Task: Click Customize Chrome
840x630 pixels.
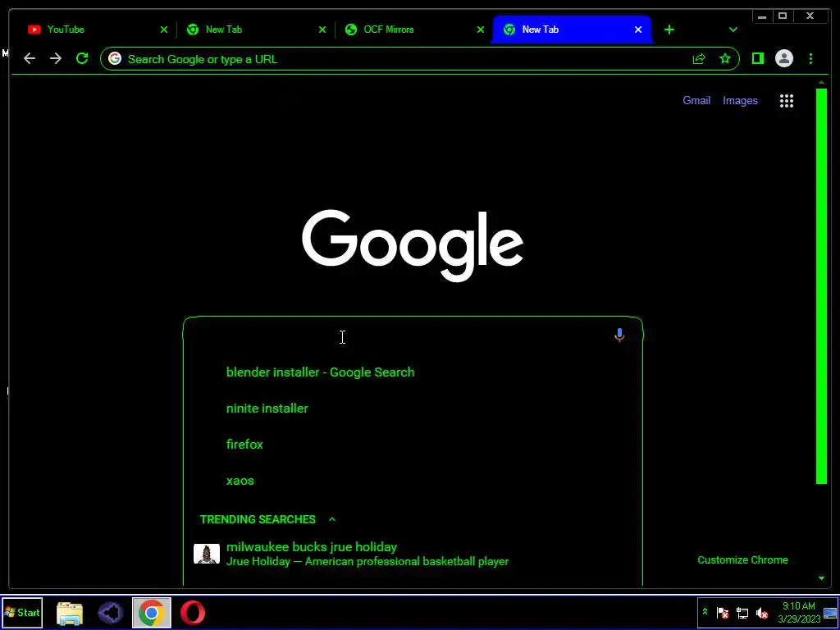Action: [x=742, y=559]
